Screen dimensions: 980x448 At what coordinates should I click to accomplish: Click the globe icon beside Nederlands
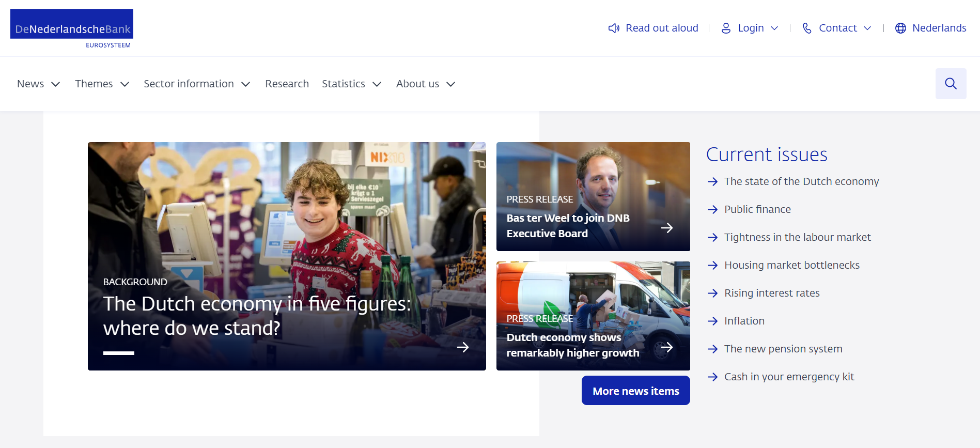[900, 28]
